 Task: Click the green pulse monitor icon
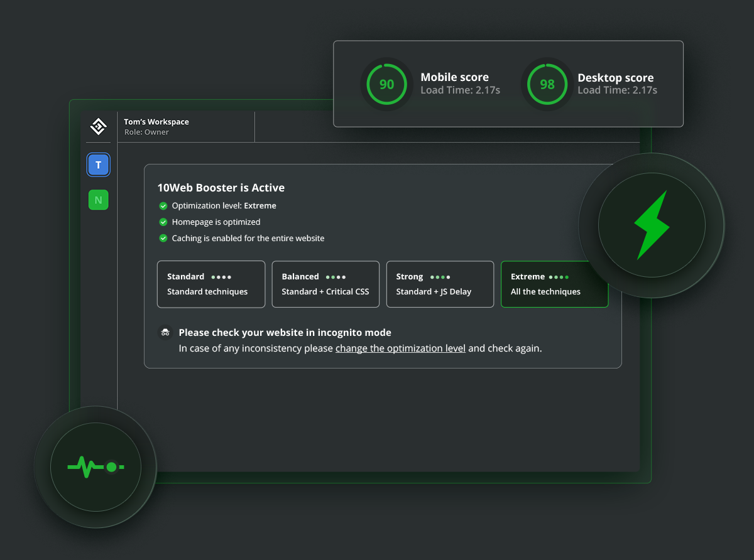pyautogui.click(x=96, y=467)
